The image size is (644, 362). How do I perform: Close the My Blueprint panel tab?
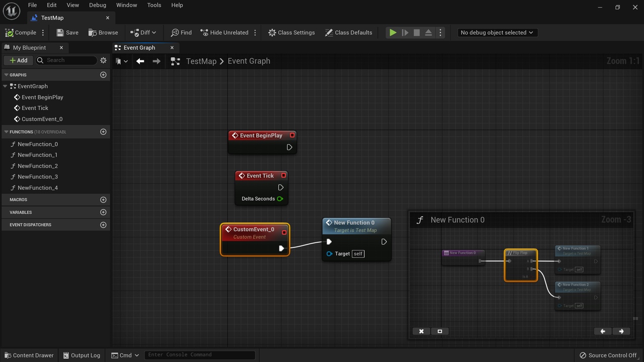click(x=61, y=47)
